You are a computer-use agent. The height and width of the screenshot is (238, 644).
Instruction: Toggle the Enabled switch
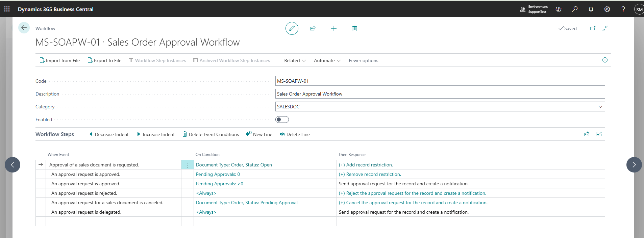(282, 120)
